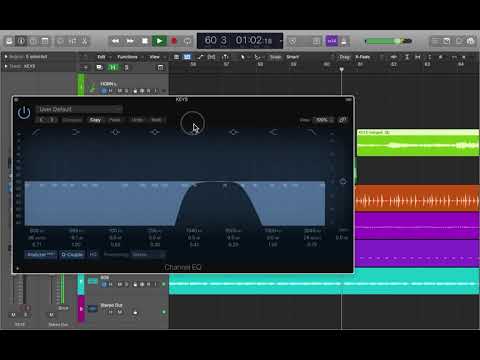Enable the low-pass filter band icon

pyautogui.click(x=312, y=132)
